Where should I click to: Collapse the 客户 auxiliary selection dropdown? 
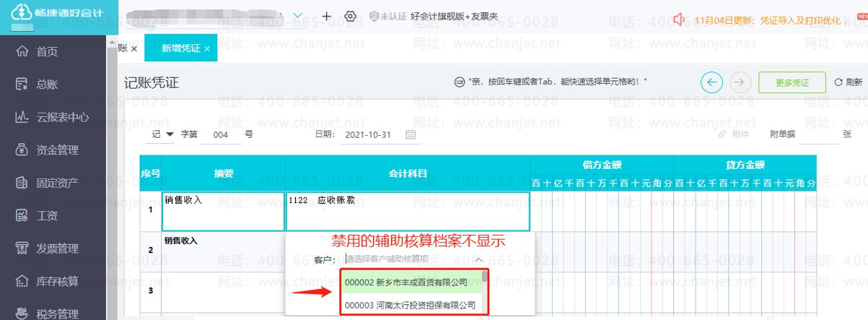pos(478,259)
